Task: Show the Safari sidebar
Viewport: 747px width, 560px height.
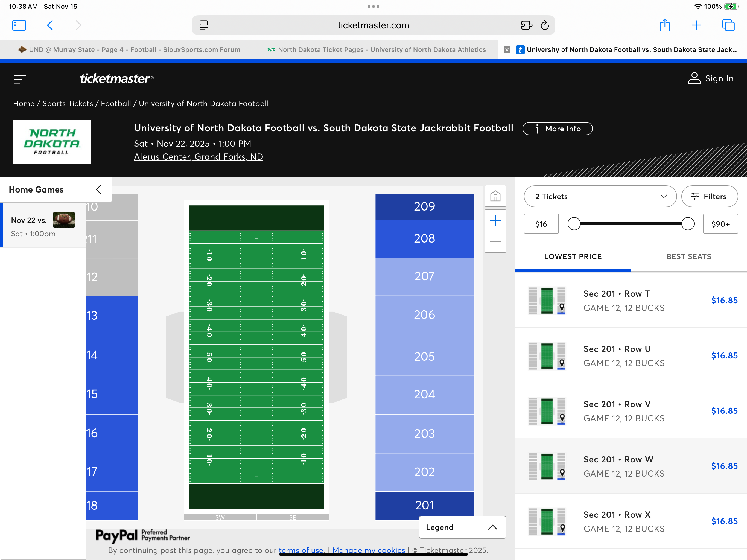Action: tap(19, 25)
